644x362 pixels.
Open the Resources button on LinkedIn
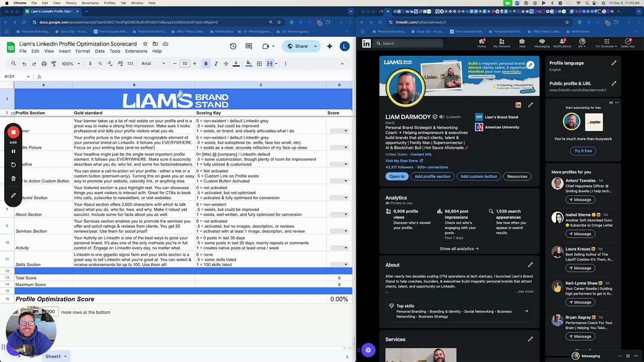tap(517, 176)
